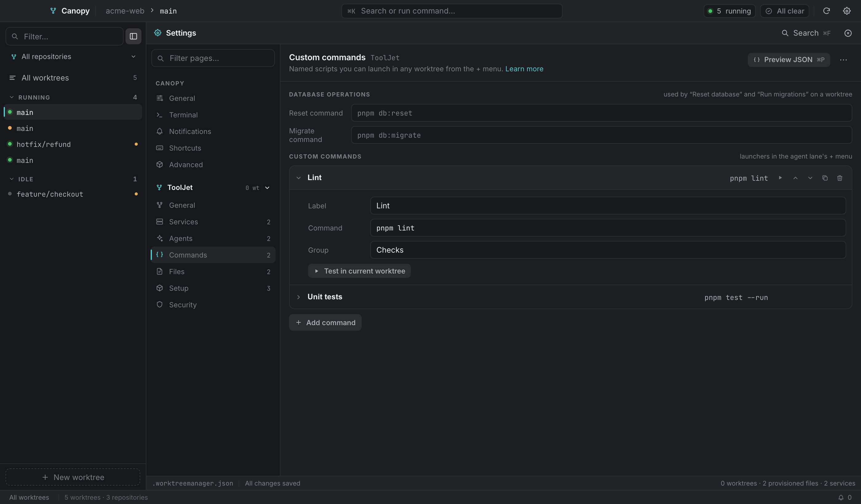
Task: Edit the Checks Group field
Action: point(608,250)
